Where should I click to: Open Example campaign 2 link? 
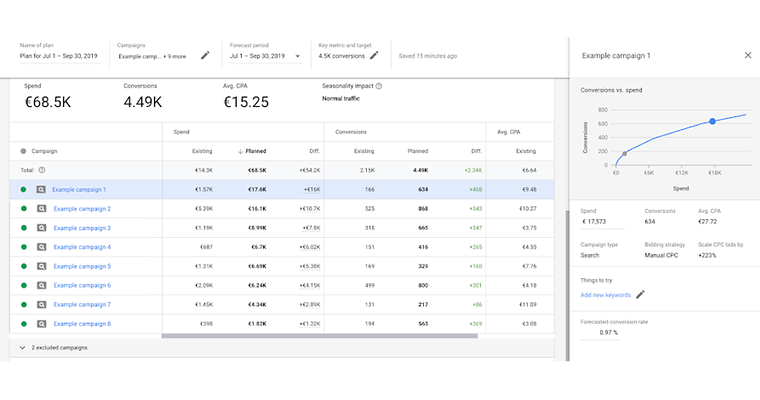coord(82,209)
